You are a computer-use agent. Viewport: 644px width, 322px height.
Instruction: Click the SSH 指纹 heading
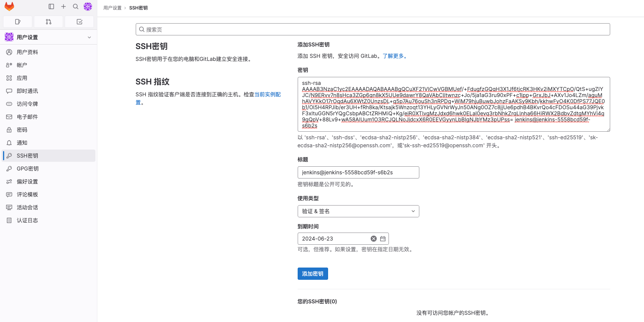pos(152,82)
